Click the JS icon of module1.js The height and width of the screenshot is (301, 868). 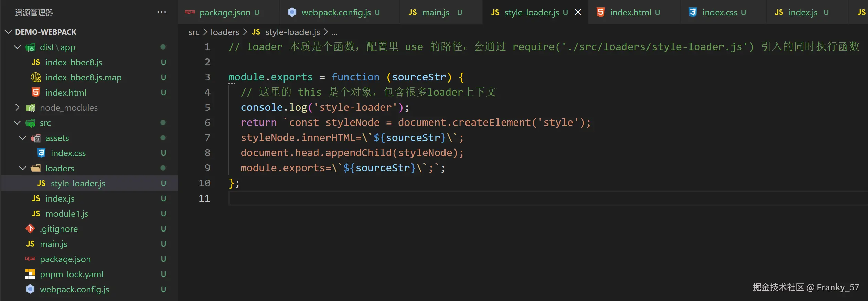point(36,214)
